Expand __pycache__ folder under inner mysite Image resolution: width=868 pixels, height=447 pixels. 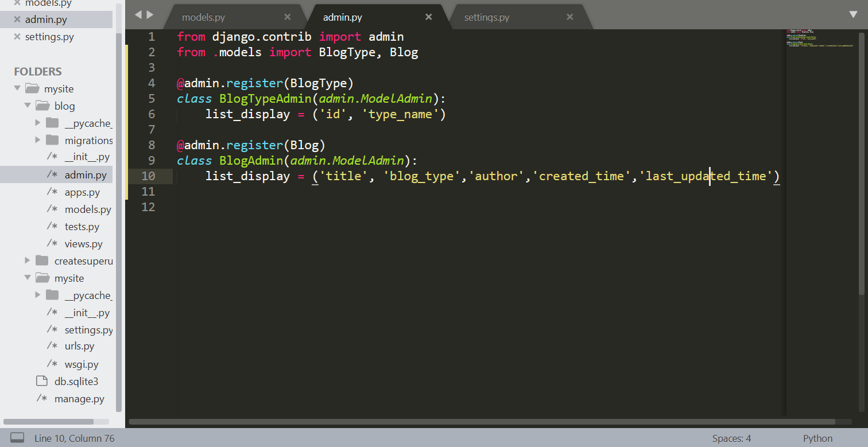click(38, 295)
